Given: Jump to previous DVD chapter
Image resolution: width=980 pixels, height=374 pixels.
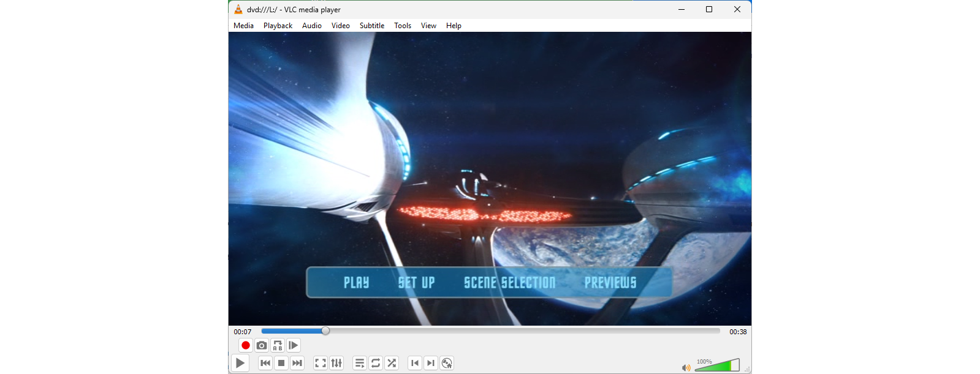Looking at the screenshot, I should [415, 363].
